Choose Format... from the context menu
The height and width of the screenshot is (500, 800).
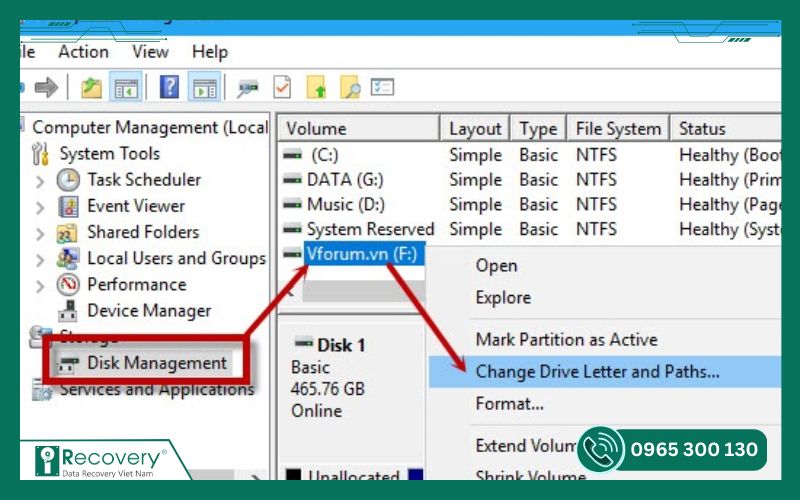(509, 404)
